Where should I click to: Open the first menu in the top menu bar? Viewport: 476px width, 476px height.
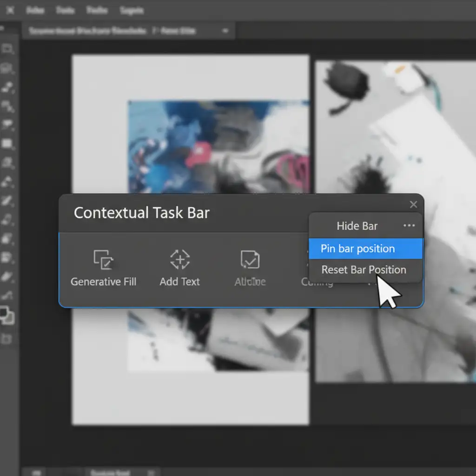35,10
